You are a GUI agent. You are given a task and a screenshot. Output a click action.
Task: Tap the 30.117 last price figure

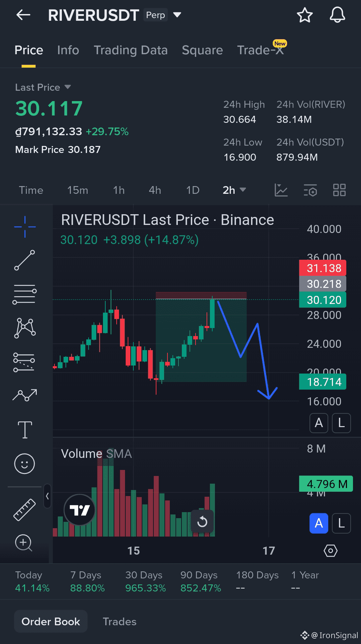point(49,108)
